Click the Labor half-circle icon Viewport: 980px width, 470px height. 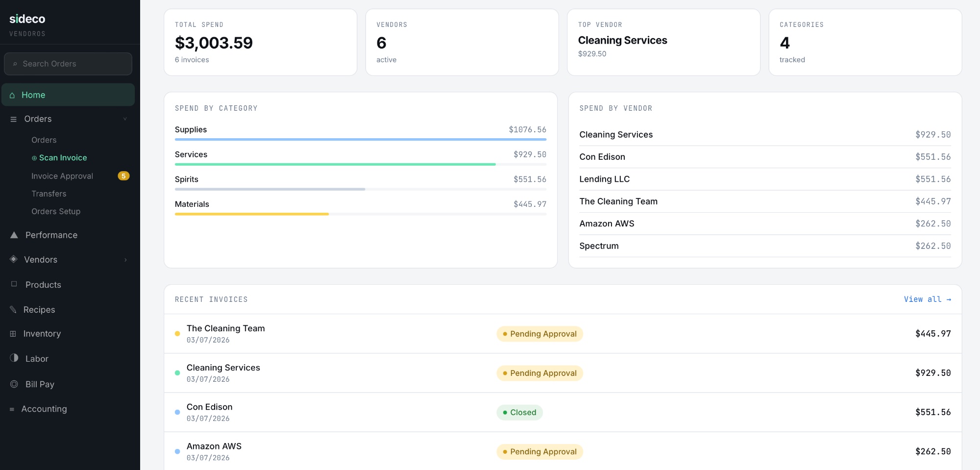[14, 358]
